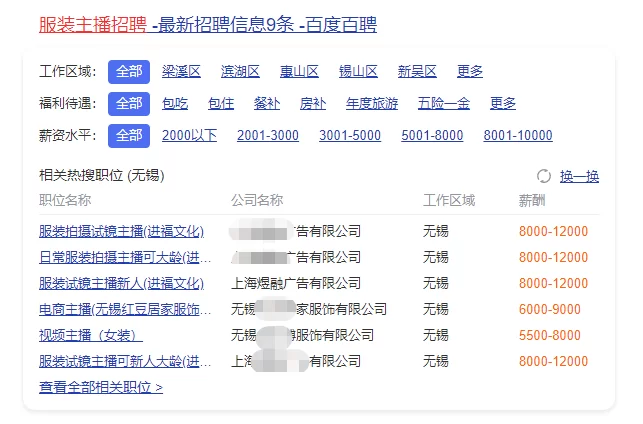
Task: Select 全部 in the 工作区域 filter
Action: pyautogui.click(x=129, y=71)
